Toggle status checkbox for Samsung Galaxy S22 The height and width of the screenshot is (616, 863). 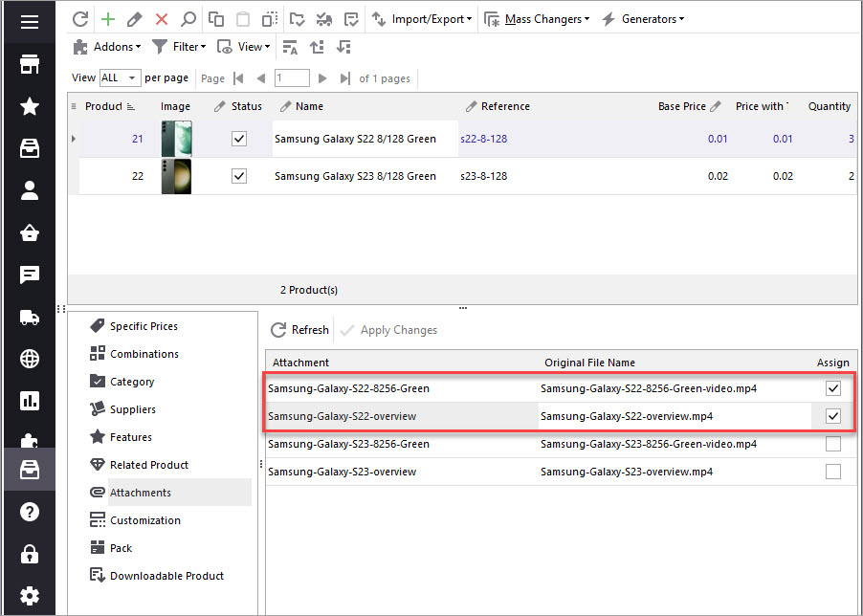tap(239, 139)
